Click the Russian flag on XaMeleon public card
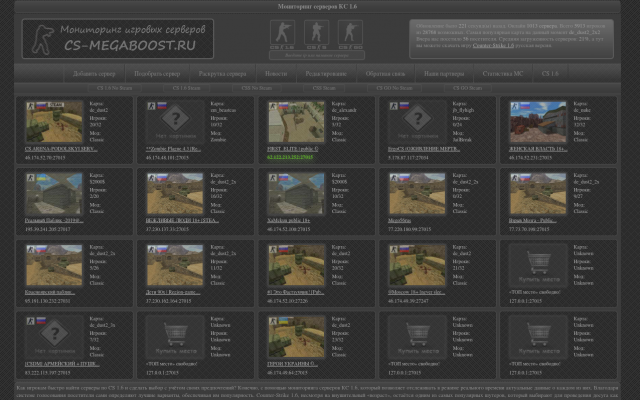 [283, 178]
